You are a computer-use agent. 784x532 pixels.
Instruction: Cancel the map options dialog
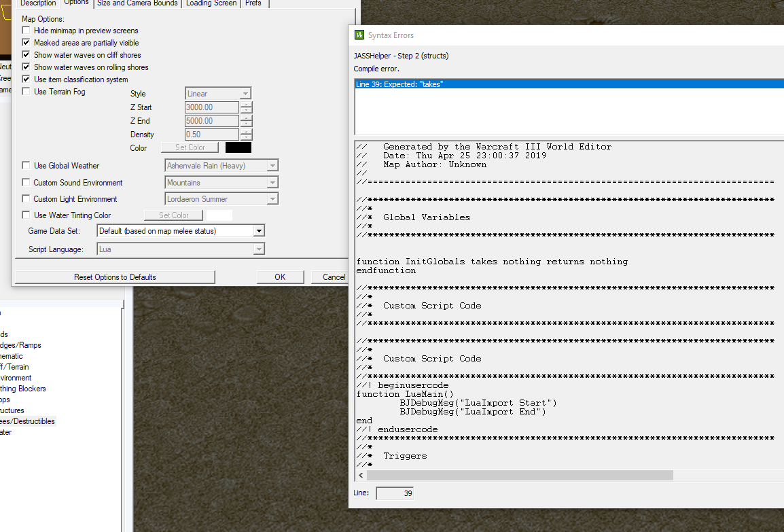click(330, 277)
